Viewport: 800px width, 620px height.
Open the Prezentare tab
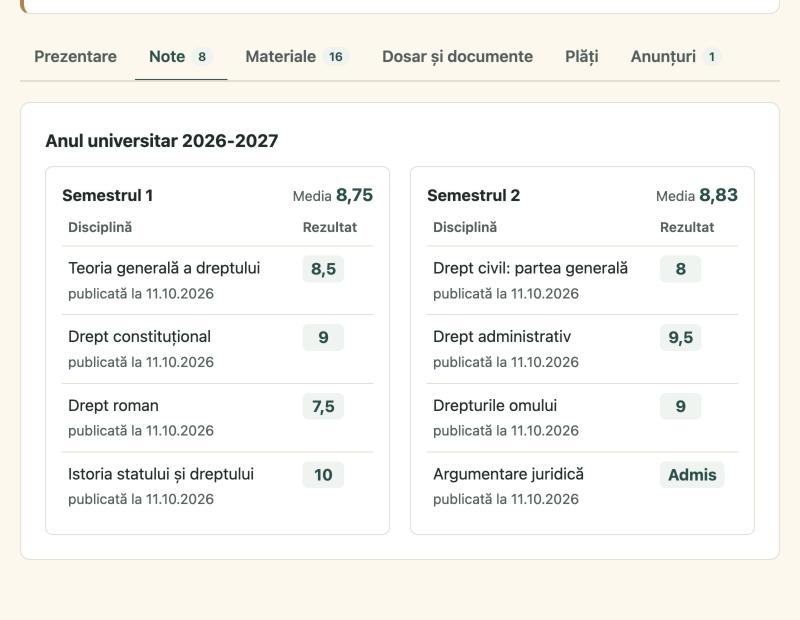pyautogui.click(x=76, y=57)
